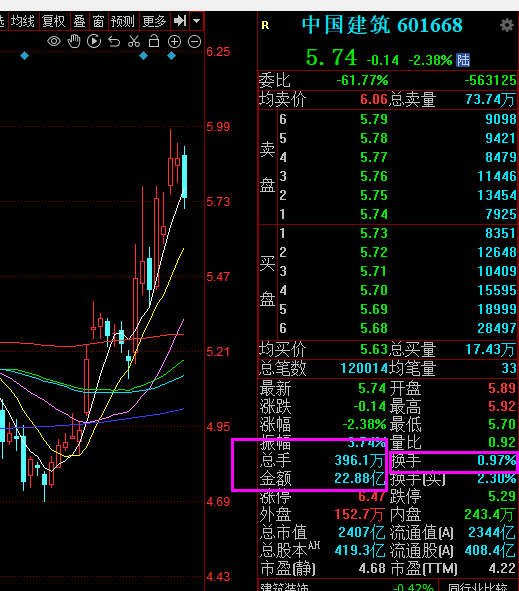
Task: Click the replay play-circle icon
Action: coord(94,41)
